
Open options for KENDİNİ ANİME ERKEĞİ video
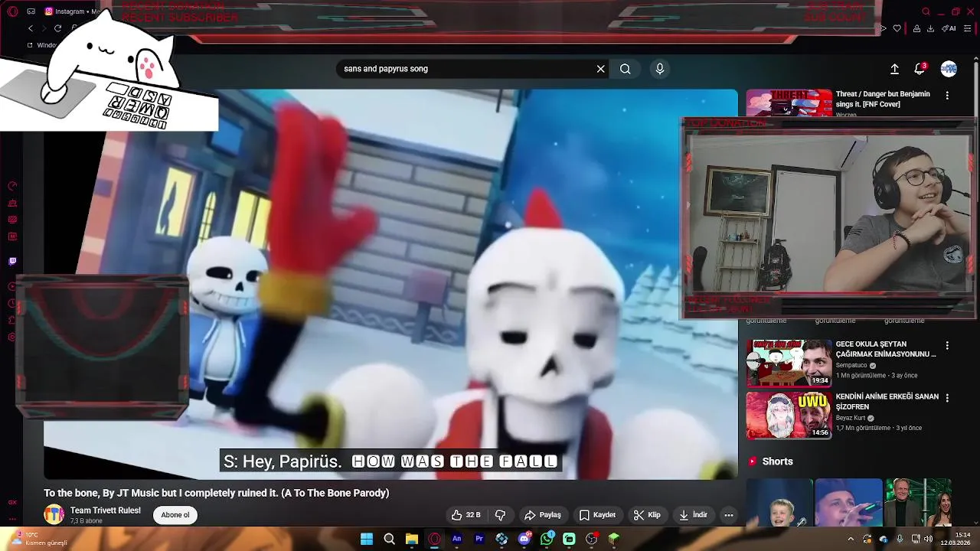point(947,399)
